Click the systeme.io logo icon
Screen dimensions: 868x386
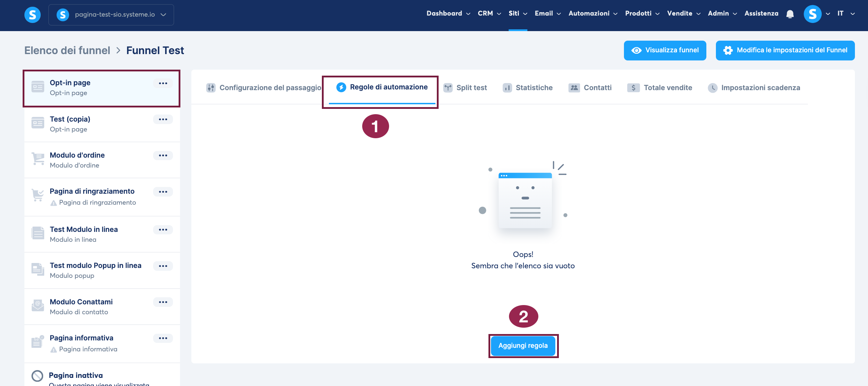click(32, 15)
